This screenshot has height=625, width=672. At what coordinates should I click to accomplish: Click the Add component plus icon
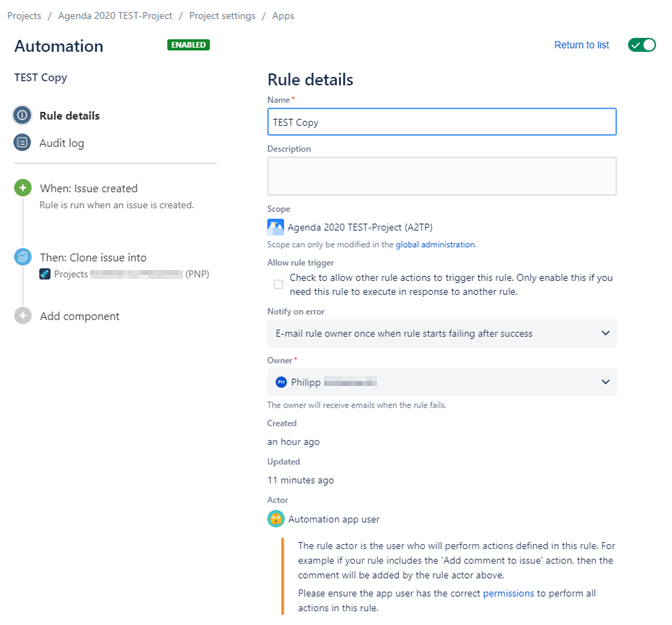[x=23, y=316]
